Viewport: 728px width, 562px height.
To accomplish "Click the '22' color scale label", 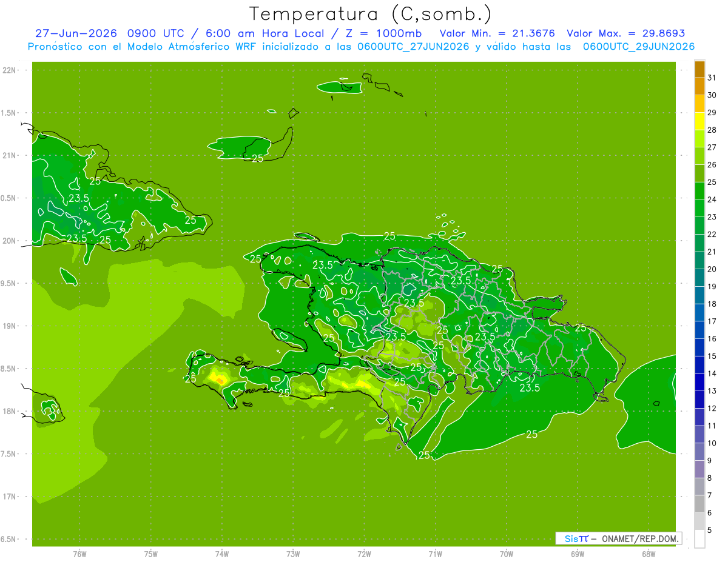I will [x=712, y=234].
